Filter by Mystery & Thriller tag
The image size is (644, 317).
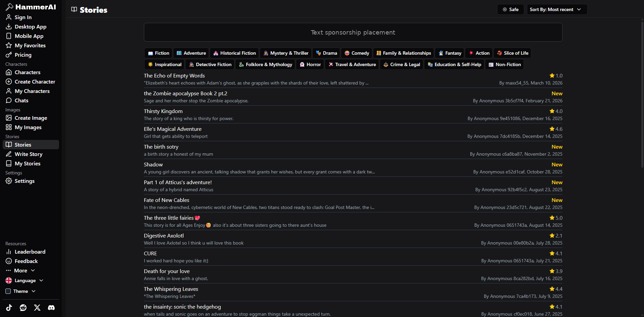pyautogui.click(x=286, y=53)
